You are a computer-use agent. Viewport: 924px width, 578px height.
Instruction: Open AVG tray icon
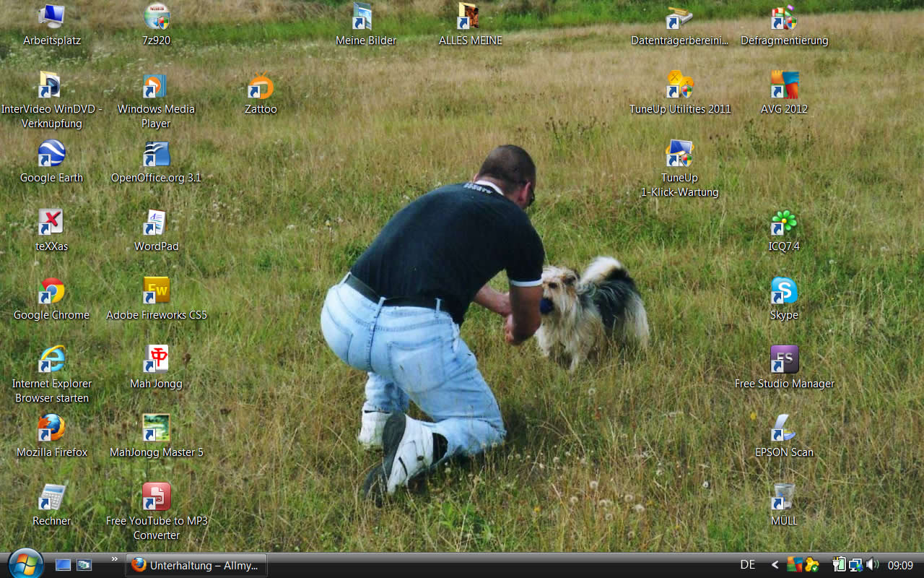tap(795, 564)
